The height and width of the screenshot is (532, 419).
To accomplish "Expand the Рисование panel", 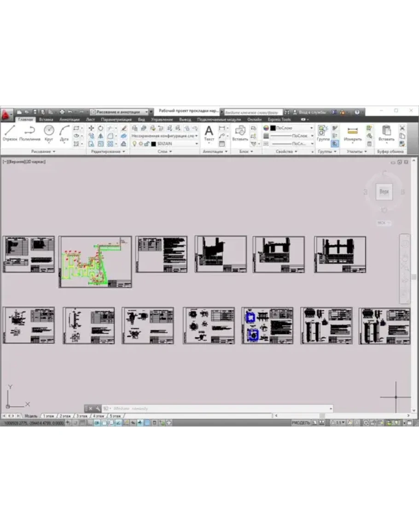I will click(43, 152).
